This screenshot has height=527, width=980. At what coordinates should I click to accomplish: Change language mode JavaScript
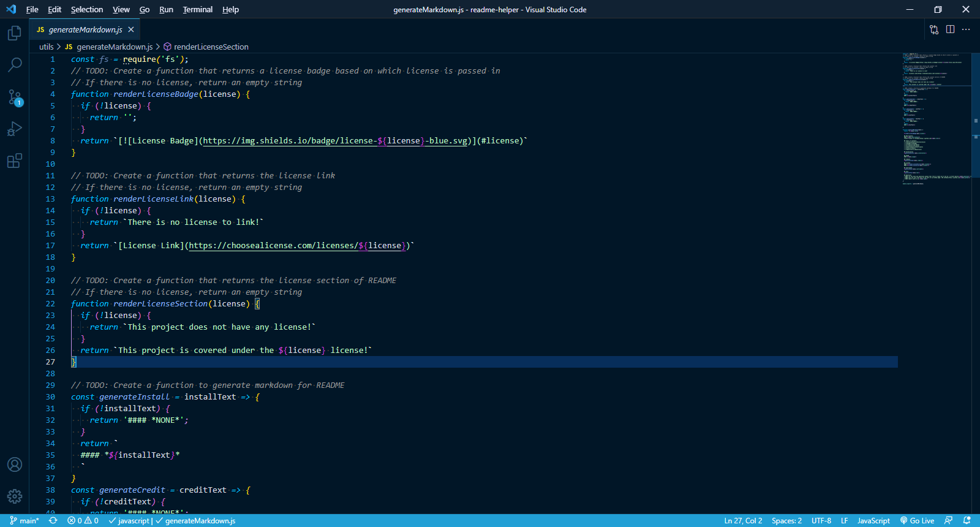[873, 521]
